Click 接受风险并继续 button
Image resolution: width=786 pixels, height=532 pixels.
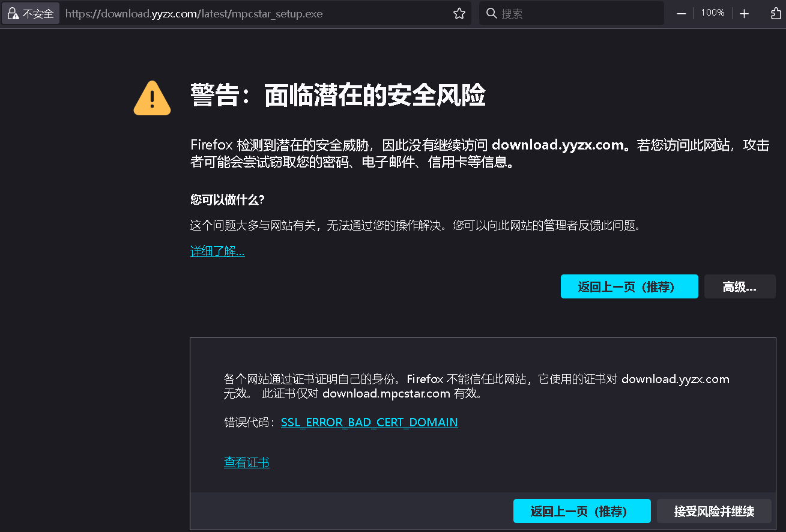pos(714,511)
